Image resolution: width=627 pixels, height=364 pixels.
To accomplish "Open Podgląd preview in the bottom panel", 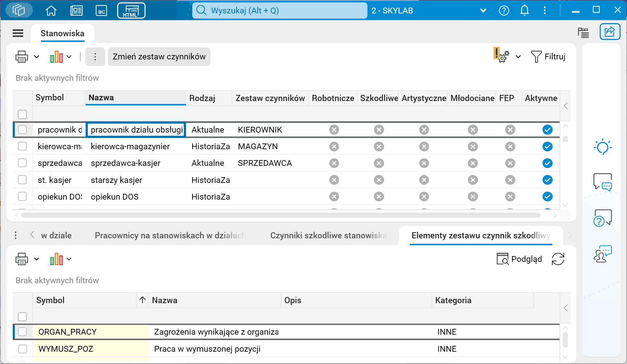I will coord(519,259).
